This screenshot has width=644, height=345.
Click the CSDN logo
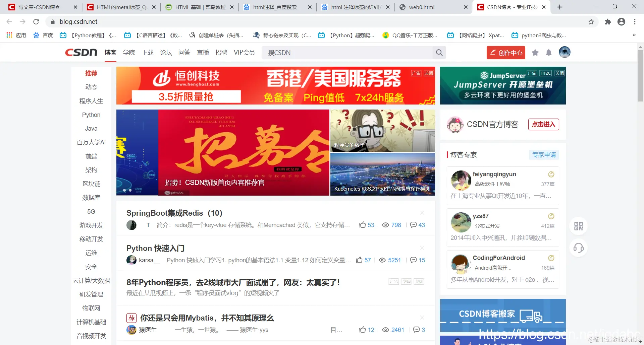pyautogui.click(x=80, y=52)
